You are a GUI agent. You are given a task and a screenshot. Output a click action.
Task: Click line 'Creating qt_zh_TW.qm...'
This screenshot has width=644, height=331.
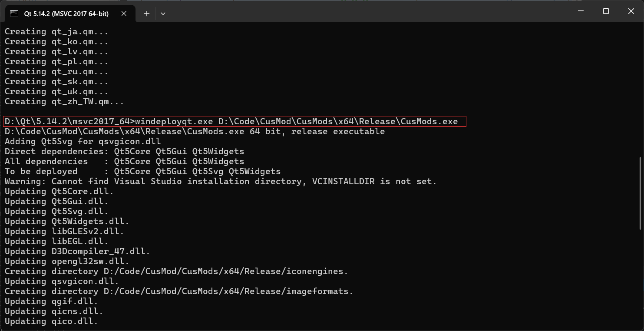click(x=64, y=102)
